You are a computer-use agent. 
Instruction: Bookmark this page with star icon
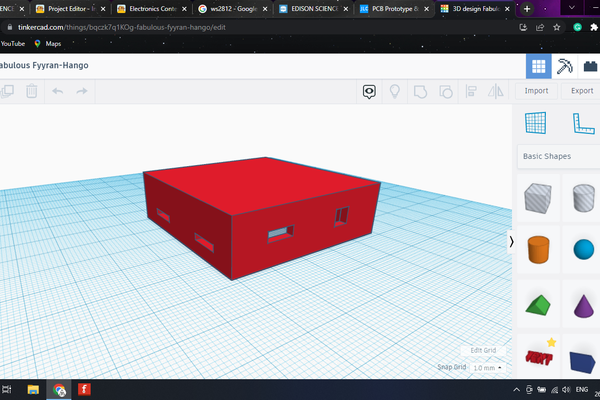557,27
